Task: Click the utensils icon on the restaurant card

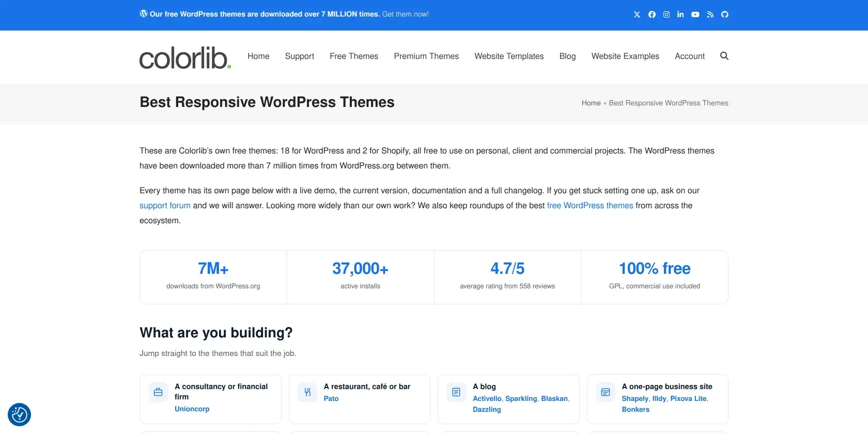Action: [307, 392]
